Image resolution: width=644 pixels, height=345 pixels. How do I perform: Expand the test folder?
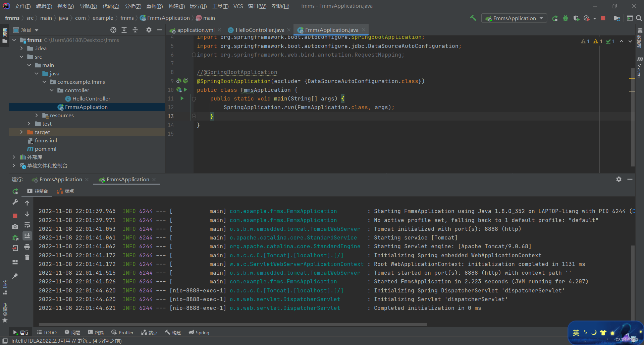[x=29, y=124]
